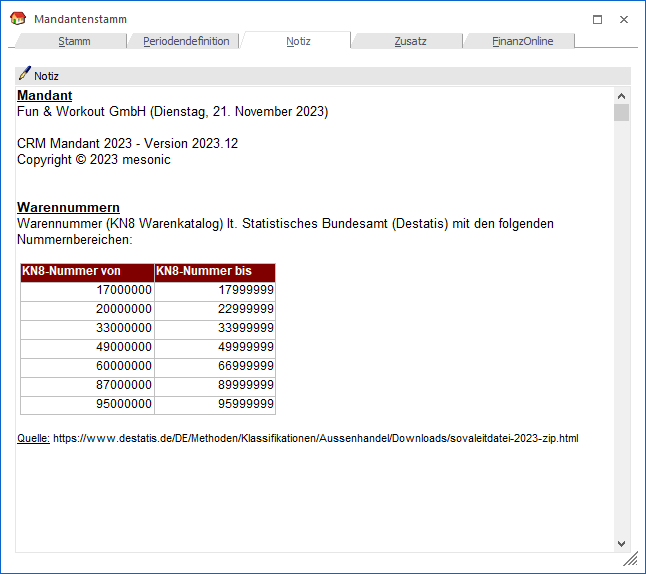Maximize the Mandantenstamm window
The height and width of the screenshot is (574, 646).
[598, 19]
